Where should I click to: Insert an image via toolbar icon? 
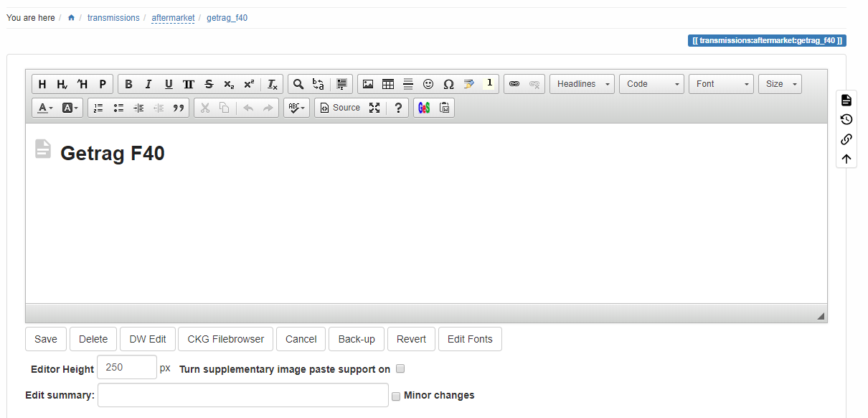point(368,84)
